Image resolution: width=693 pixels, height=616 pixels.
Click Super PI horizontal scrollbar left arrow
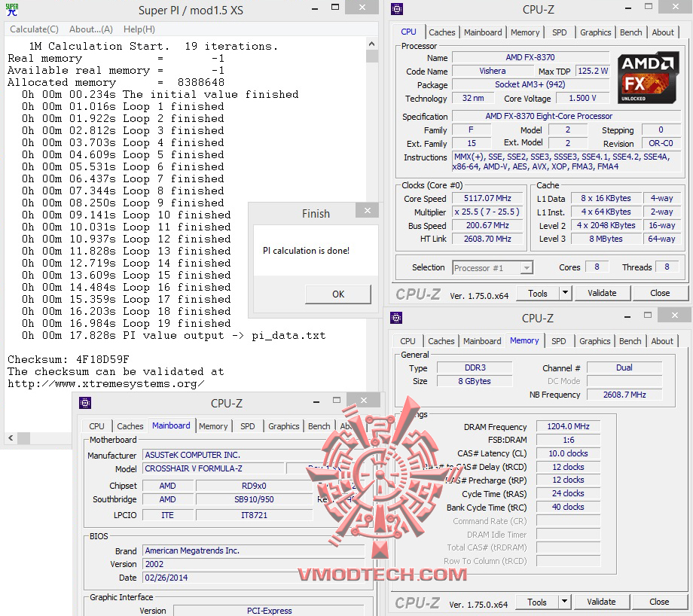click(x=11, y=438)
